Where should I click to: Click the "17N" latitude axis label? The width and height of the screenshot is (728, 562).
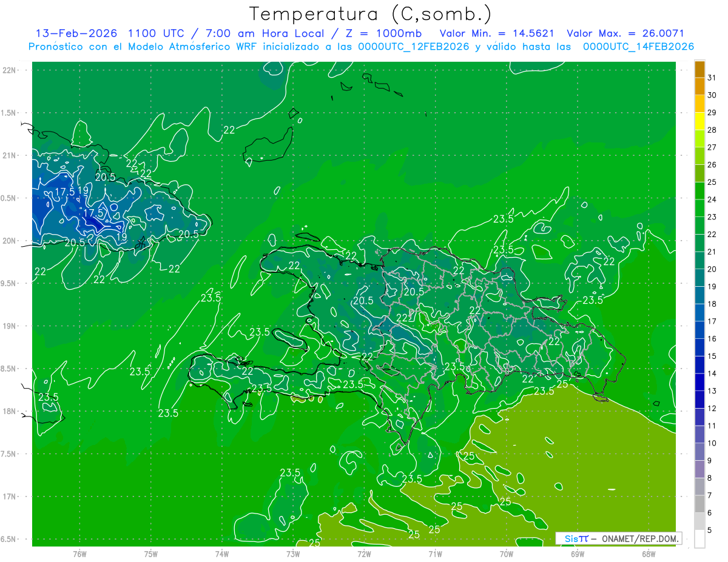coord(9,497)
